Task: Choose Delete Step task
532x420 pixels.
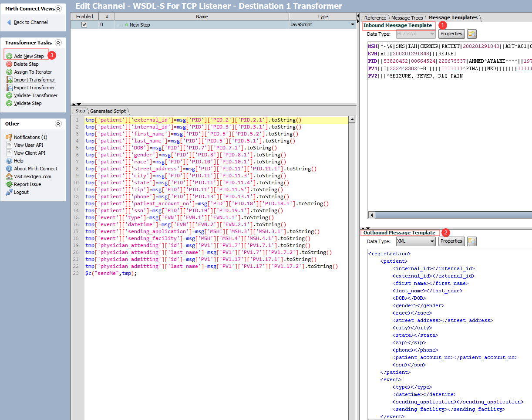Action: (26, 64)
